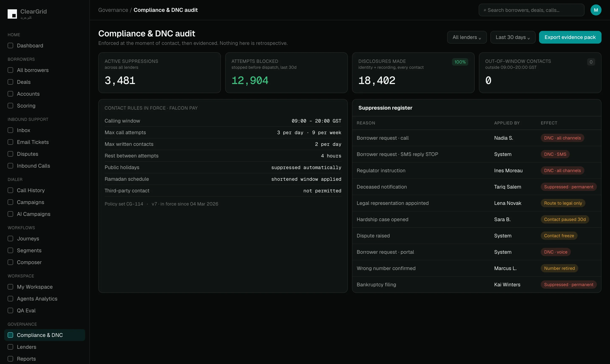Navigate to Deals page label
The image size is (610, 364).
[24, 82]
